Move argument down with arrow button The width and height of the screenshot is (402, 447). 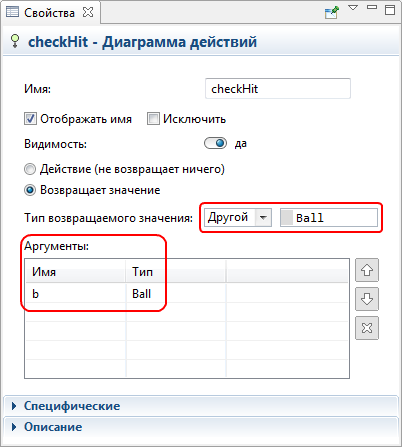[x=367, y=299]
